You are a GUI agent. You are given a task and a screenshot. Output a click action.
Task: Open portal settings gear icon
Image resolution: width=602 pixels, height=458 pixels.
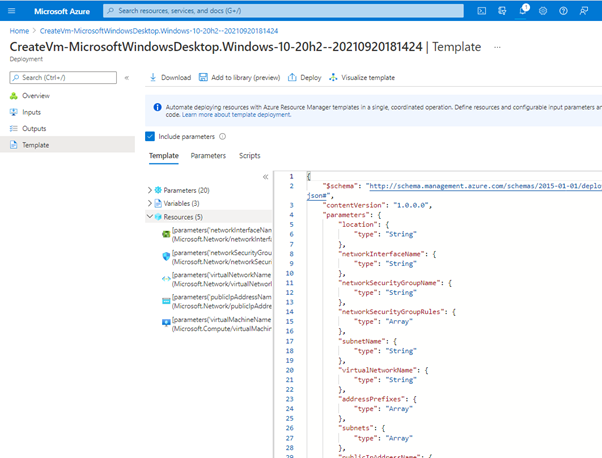pyautogui.click(x=544, y=10)
